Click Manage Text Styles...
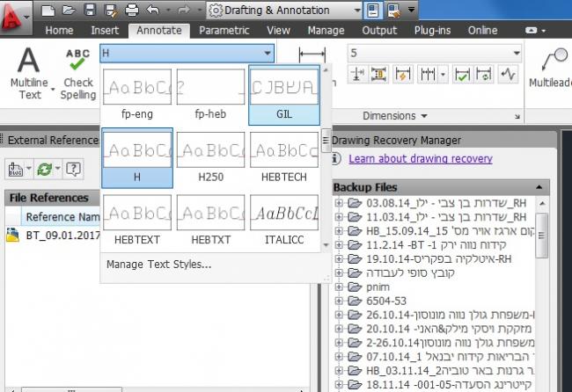Viewport: 572px width, 392px height. [x=158, y=265]
